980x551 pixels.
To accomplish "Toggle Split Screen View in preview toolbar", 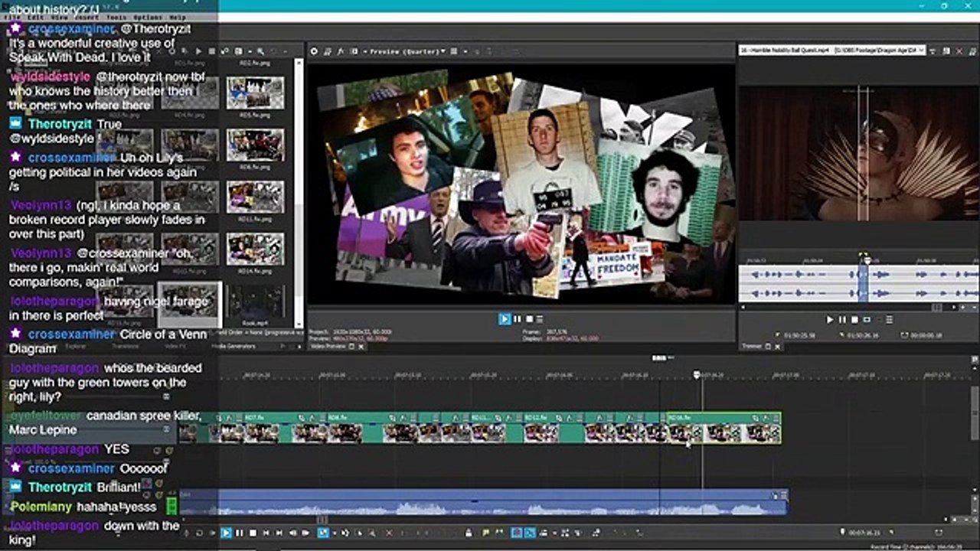I will [354, 51].
